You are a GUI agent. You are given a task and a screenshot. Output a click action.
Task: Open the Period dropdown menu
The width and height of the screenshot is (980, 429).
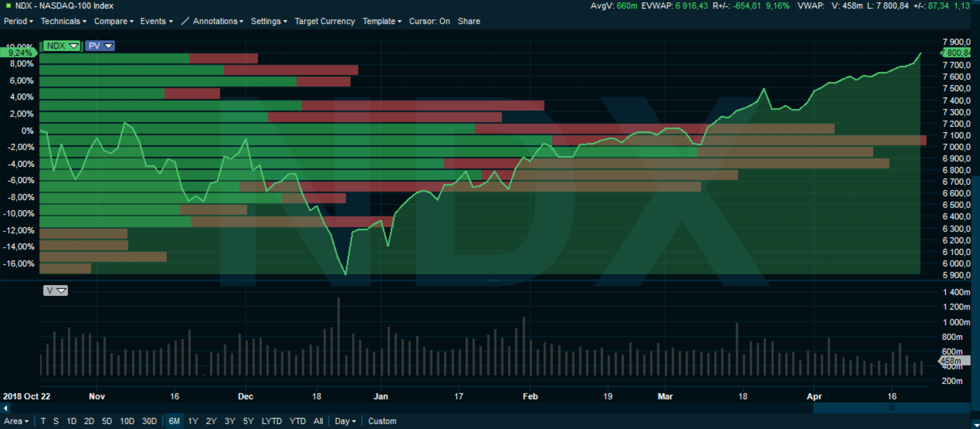(18, 21)
